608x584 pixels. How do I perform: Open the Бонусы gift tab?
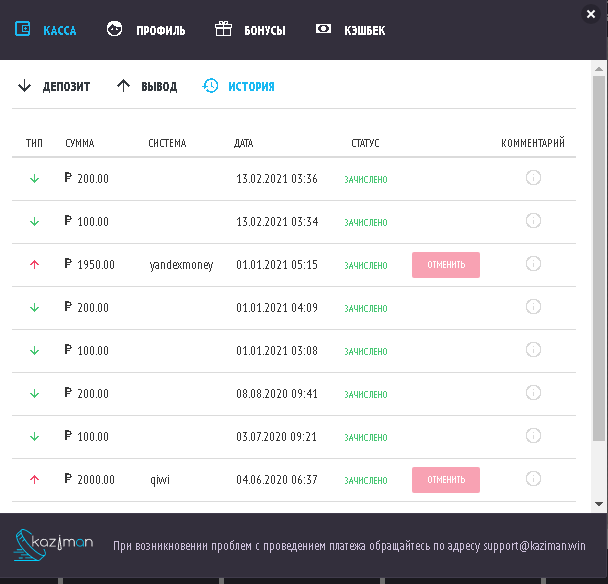250,30
